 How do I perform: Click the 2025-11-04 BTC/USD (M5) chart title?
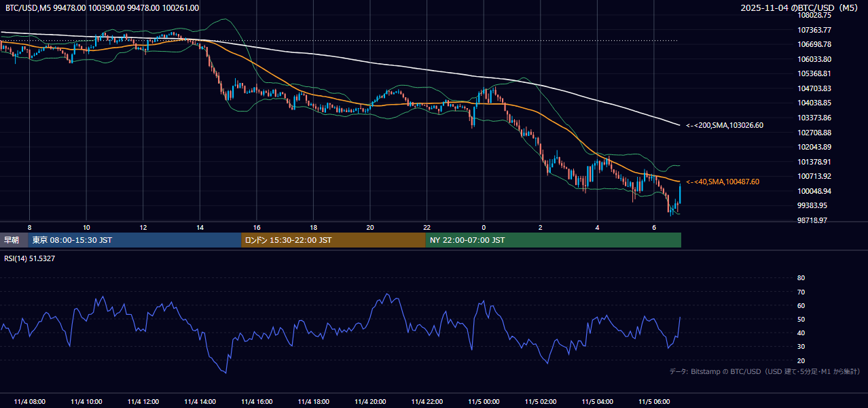(800, 7)
